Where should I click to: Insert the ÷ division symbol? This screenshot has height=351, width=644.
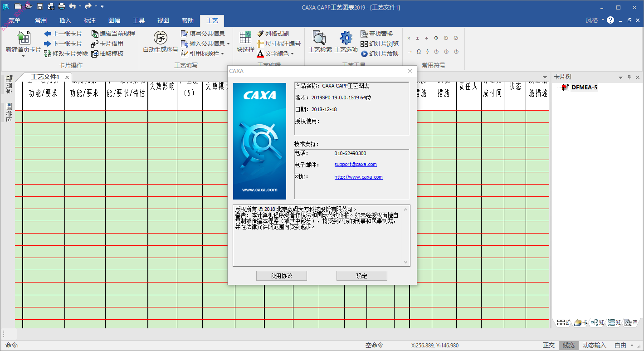427,38
